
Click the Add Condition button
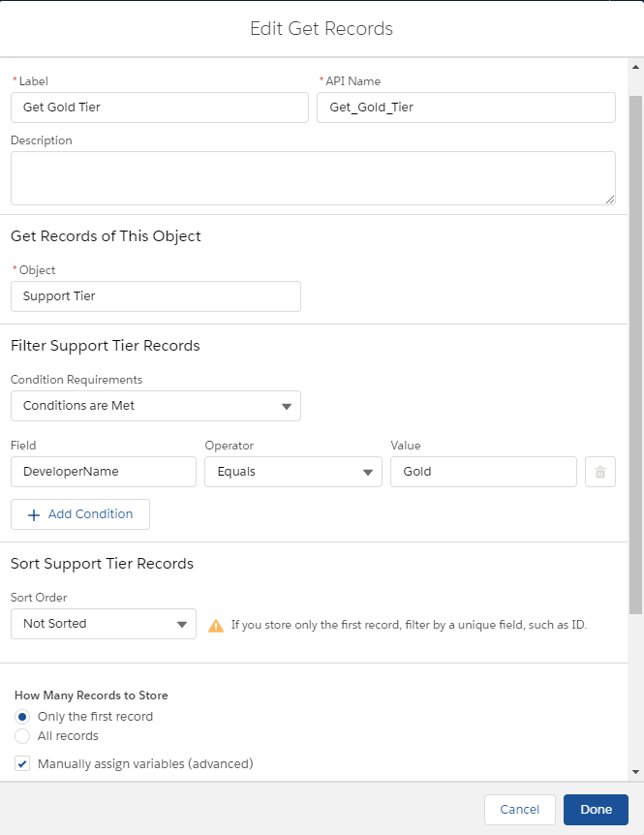(80, 514)
